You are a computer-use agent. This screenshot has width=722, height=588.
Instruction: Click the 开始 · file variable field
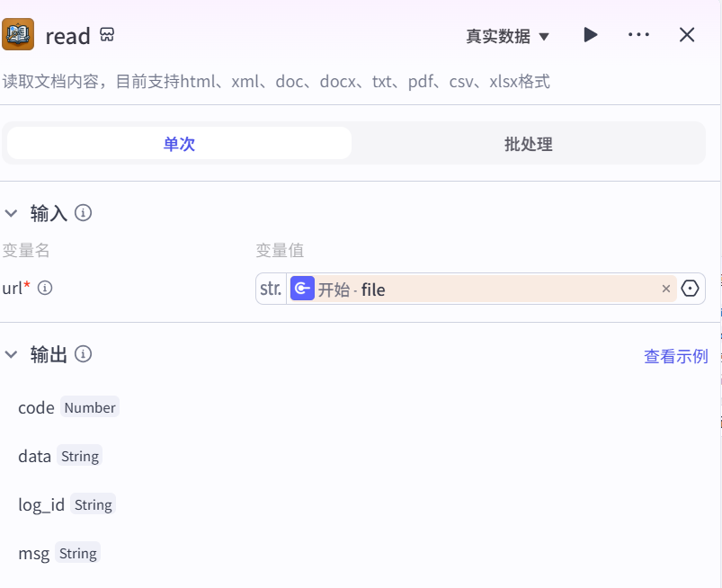[468, 289]
